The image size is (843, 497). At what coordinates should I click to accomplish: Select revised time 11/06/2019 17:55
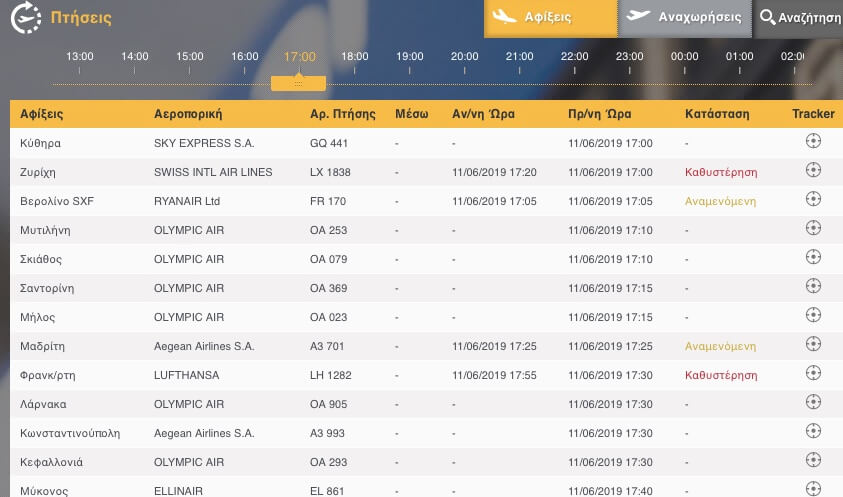coord(494,375)
